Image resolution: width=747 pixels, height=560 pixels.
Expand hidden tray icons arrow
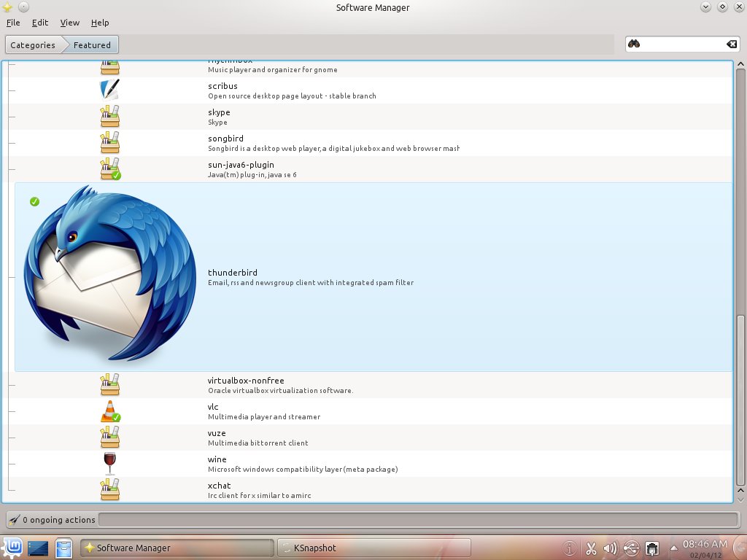tap(673, 548)
